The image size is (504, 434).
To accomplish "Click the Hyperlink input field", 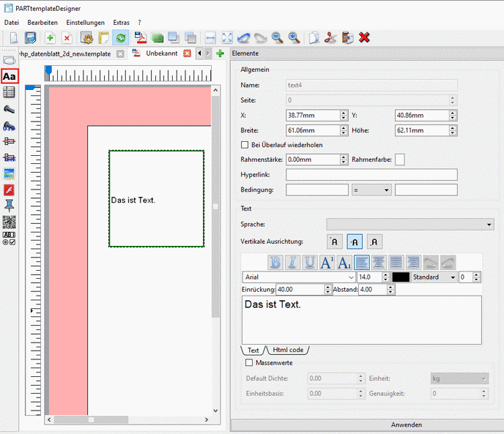I will tap(371, 175).
